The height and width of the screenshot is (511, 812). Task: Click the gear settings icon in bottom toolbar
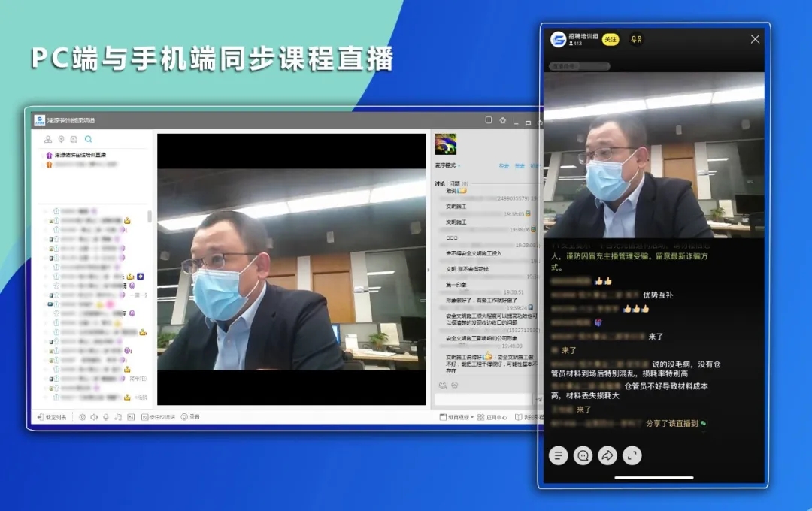(x=82, y=416)
